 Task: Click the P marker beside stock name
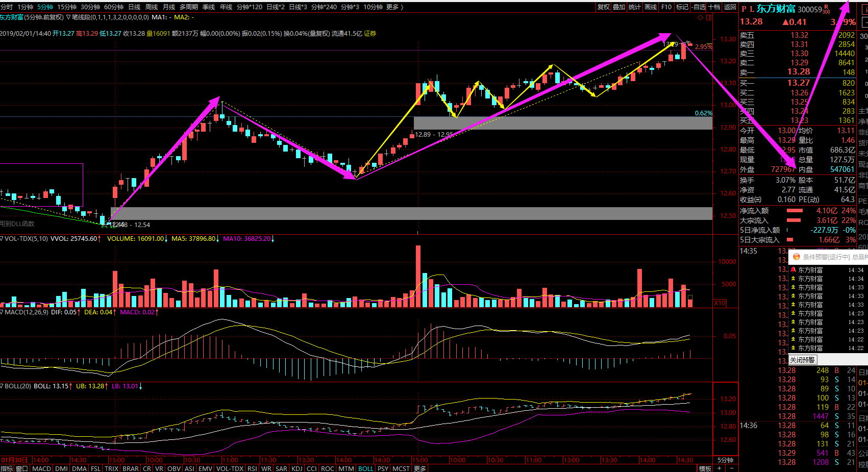744,9
